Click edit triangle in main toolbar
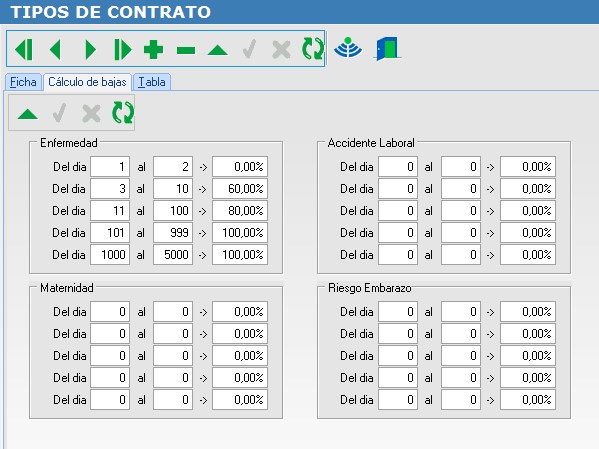Screen dimensions: 599x449 coord(218,50)
